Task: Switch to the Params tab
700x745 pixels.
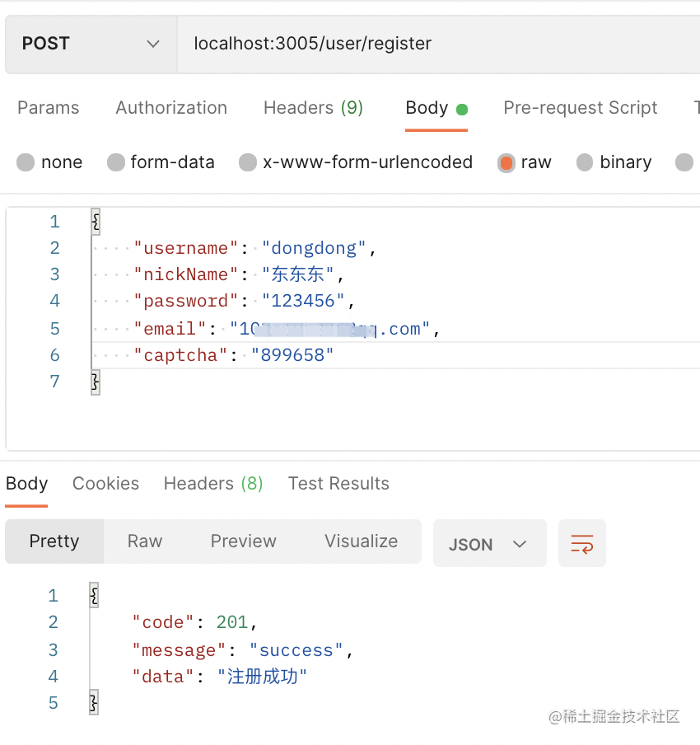Action: click(x=49, y=108)
